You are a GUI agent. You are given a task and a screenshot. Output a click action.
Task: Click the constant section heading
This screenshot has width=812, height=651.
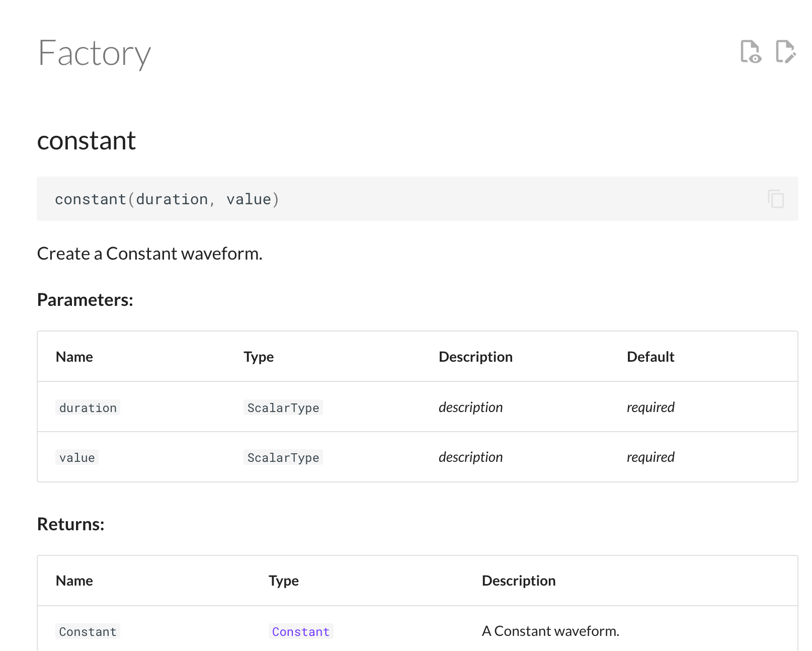(86, 140)
